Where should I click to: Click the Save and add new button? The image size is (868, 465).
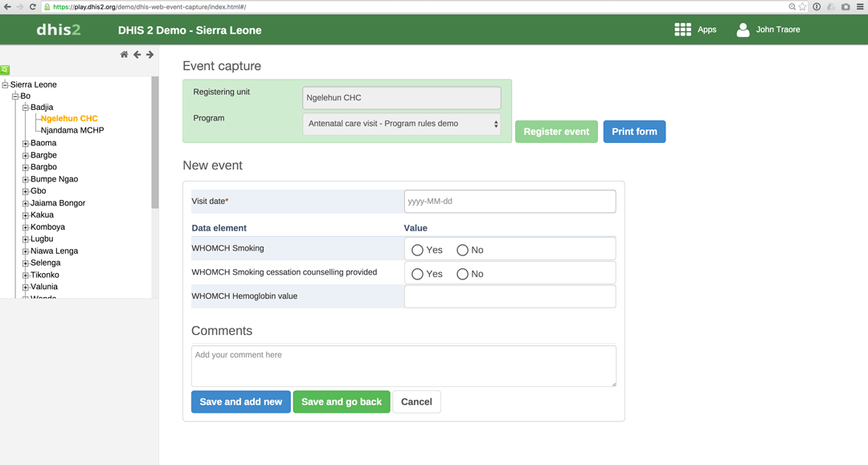click(x=240, y=402)
